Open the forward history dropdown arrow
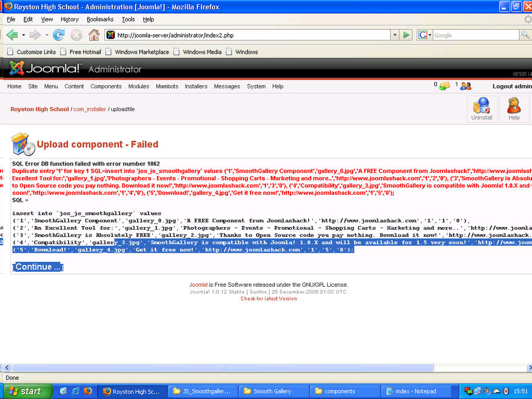The width and height of the screenshot is (532, 399). pos(46,35)
